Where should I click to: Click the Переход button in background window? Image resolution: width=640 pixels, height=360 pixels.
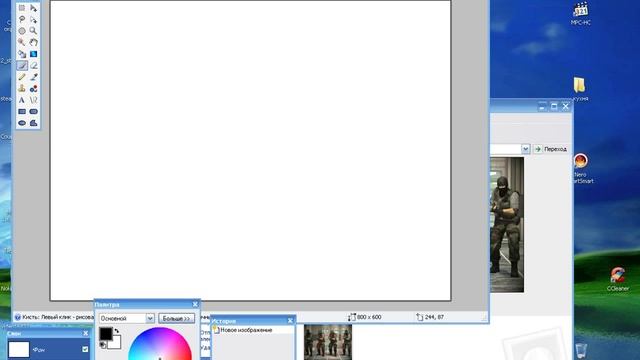[551, 149]
